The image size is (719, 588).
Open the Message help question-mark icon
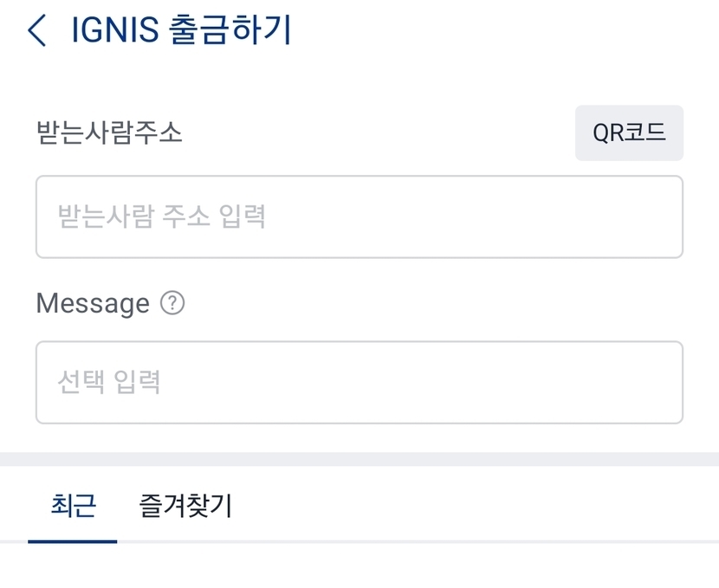[173, 304]
